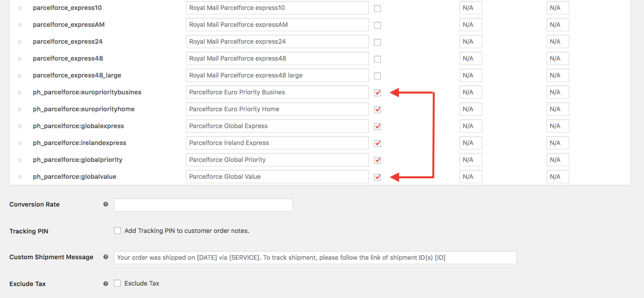Click drag handle for parcelforce_express48 row
This screenshot has height=298, width=644.
coord(20,59)
